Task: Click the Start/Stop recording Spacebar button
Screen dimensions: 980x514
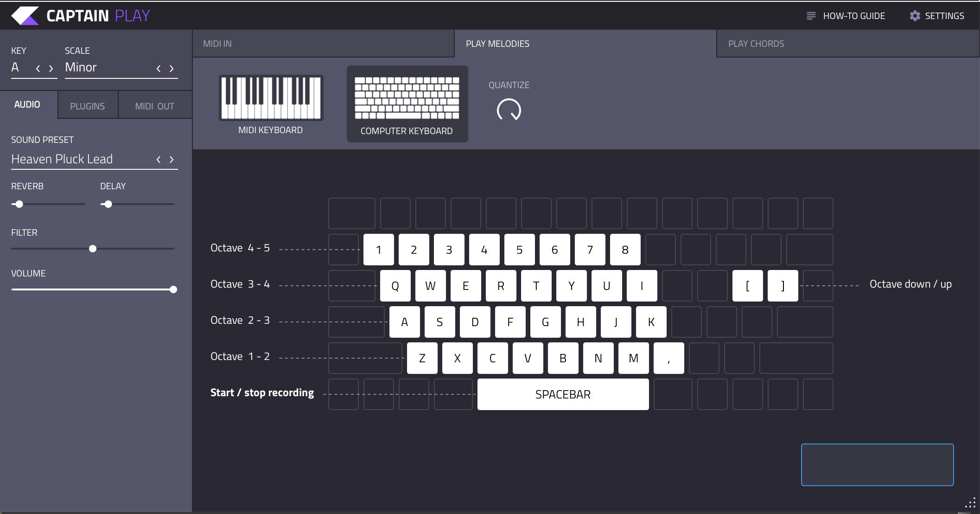Action: pyautogui.click(x=563, y=394)
